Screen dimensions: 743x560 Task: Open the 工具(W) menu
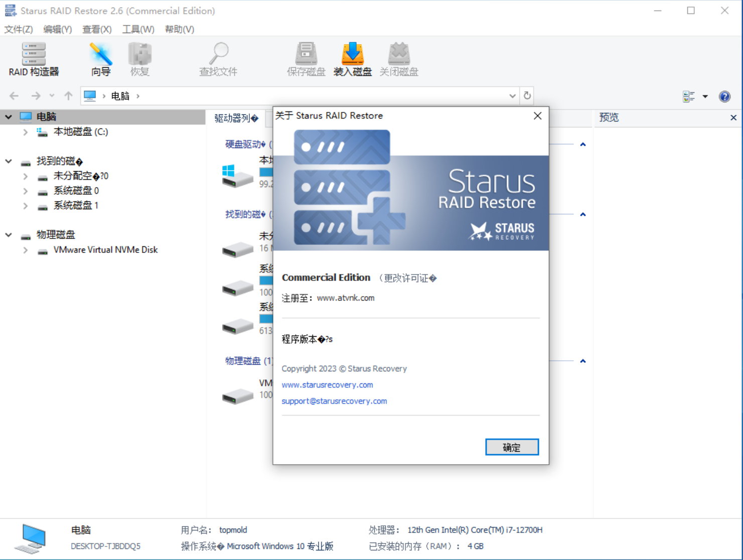coord(138,29)
